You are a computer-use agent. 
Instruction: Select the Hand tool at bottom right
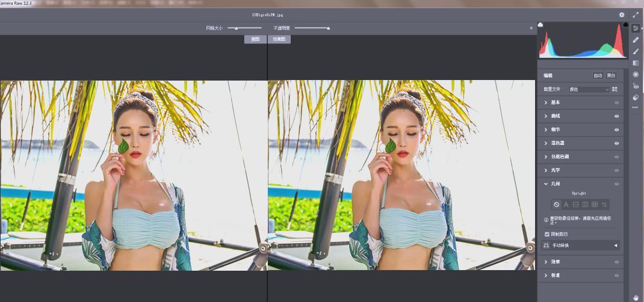click(x=636, y=297)
